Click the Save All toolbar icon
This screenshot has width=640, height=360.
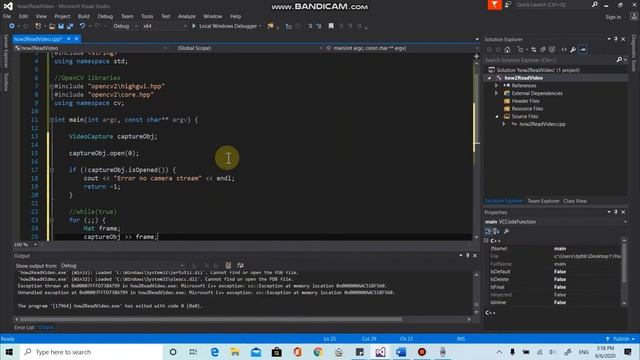click(70, 26)
